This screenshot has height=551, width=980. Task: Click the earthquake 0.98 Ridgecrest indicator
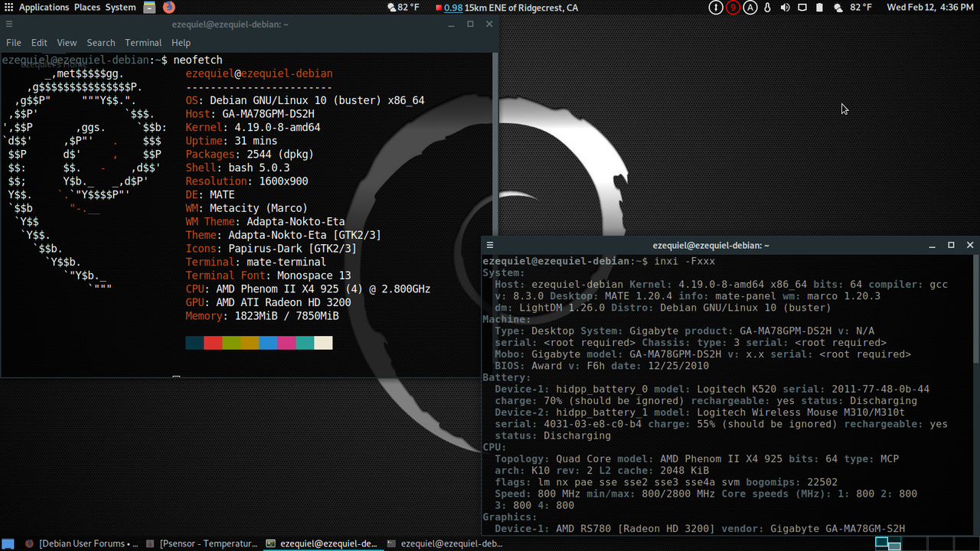[506, 8]
